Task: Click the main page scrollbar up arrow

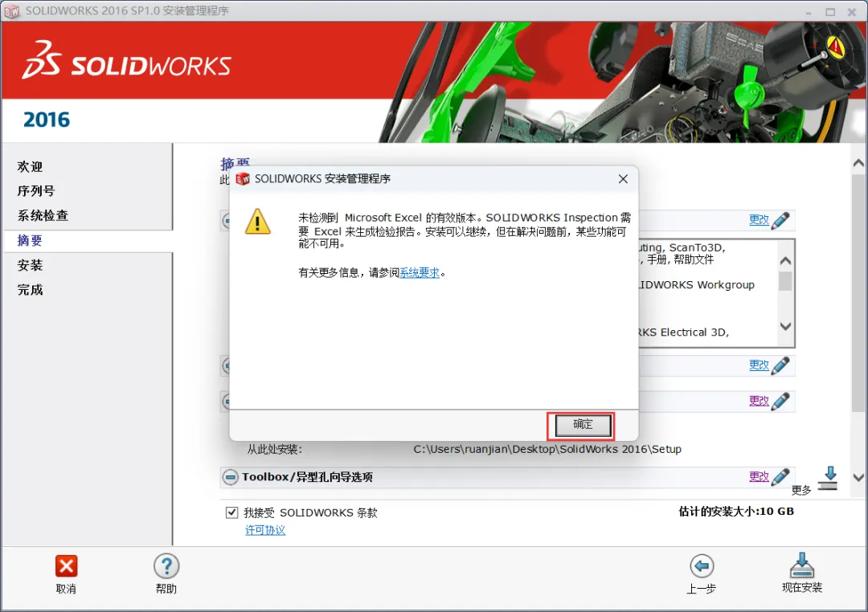Action: click(858, 163)
